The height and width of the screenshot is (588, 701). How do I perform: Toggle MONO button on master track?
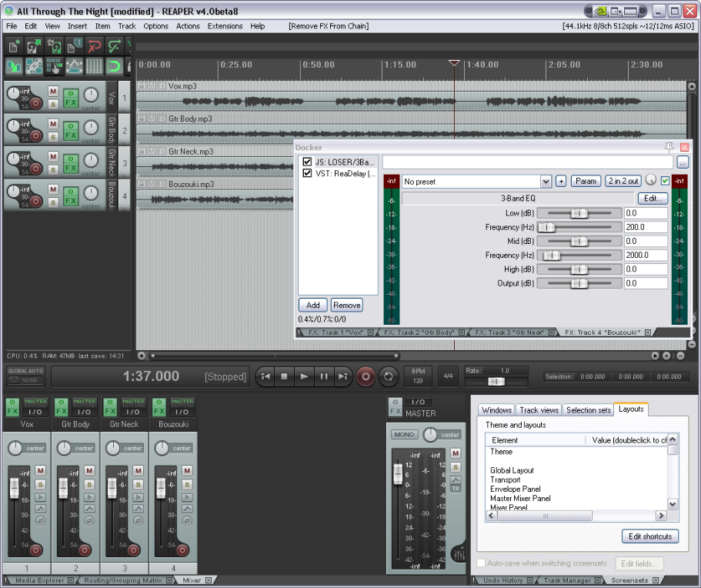(x=404, y=435)
